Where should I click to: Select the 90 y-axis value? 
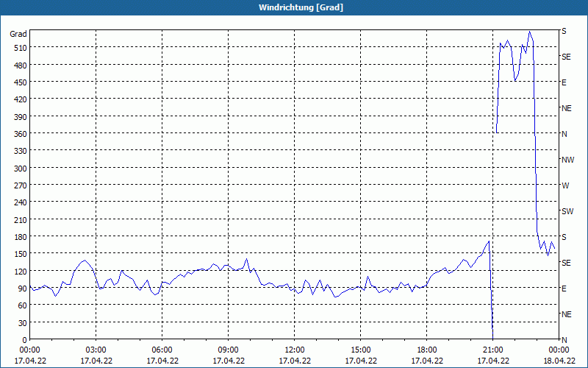point(23,289)
